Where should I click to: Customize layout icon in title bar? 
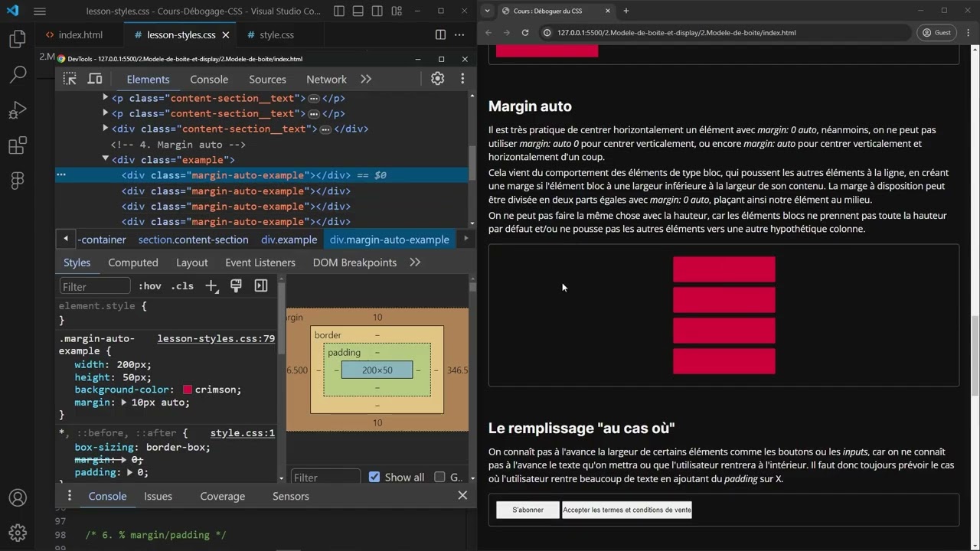397,11
